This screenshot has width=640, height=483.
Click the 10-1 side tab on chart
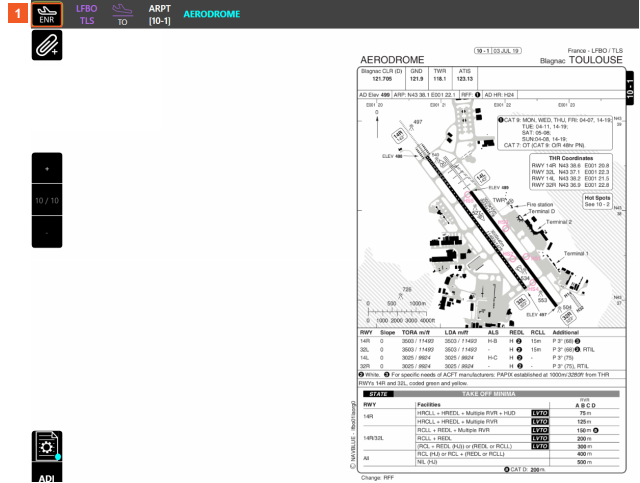[630, 88]
